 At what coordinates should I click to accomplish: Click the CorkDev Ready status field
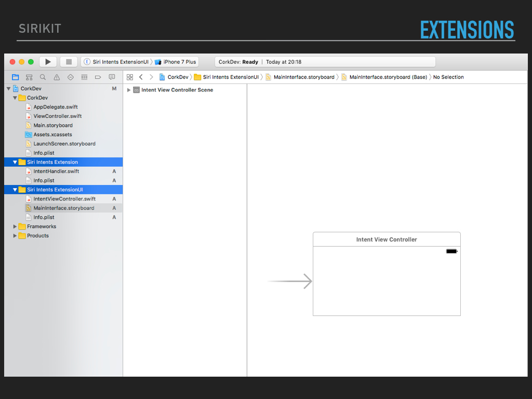click(x=325, y=62)
